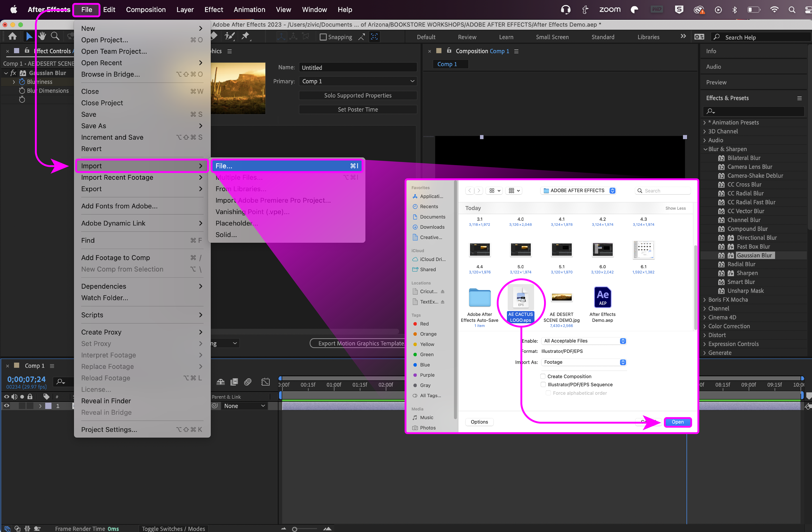Toggle layer 1 visibility eye
Image resolution: width=812 pixels, height=532 pixels.
tap(6, 406)
